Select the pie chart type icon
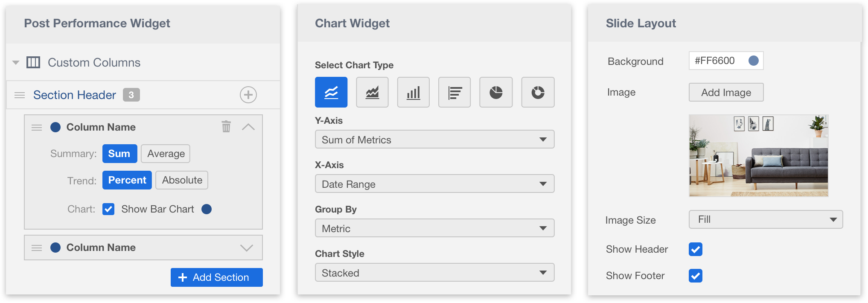This screenshot has width=868, height=303. pos(496,92)
